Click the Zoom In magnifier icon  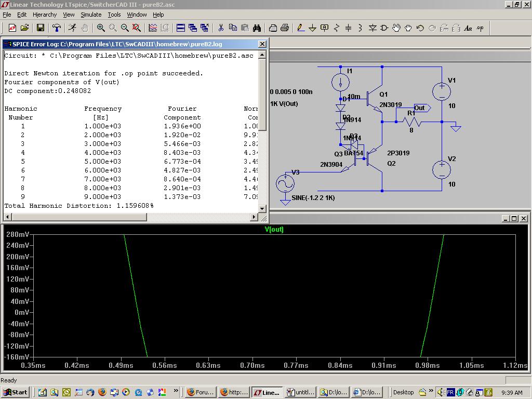pyautogui.click(x=101, y=28)
